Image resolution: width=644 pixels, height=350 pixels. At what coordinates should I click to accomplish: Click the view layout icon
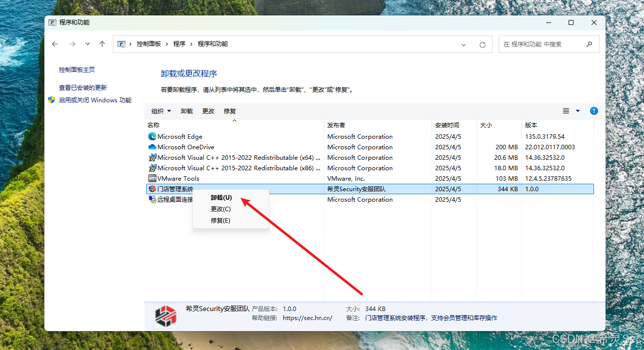point(566,111)
